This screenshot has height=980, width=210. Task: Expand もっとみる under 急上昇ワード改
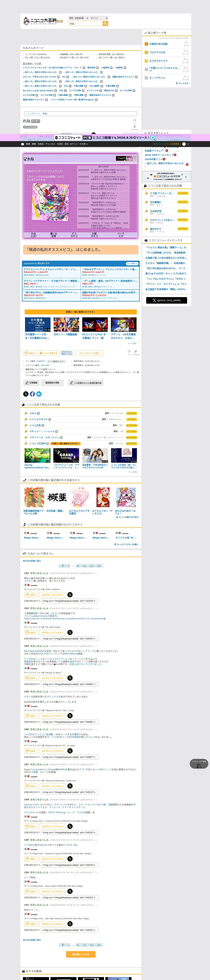pos(183,83)
